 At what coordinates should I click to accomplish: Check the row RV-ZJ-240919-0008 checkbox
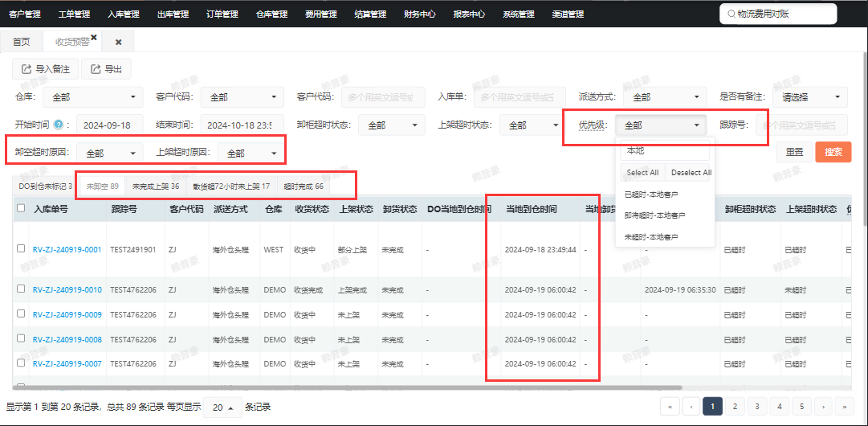(21, 338)
